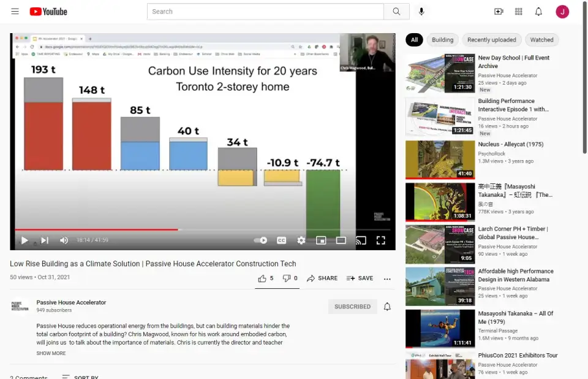The image size is (588, 379).
Task: Expand description with SHOW MORE
Action: 51,353
